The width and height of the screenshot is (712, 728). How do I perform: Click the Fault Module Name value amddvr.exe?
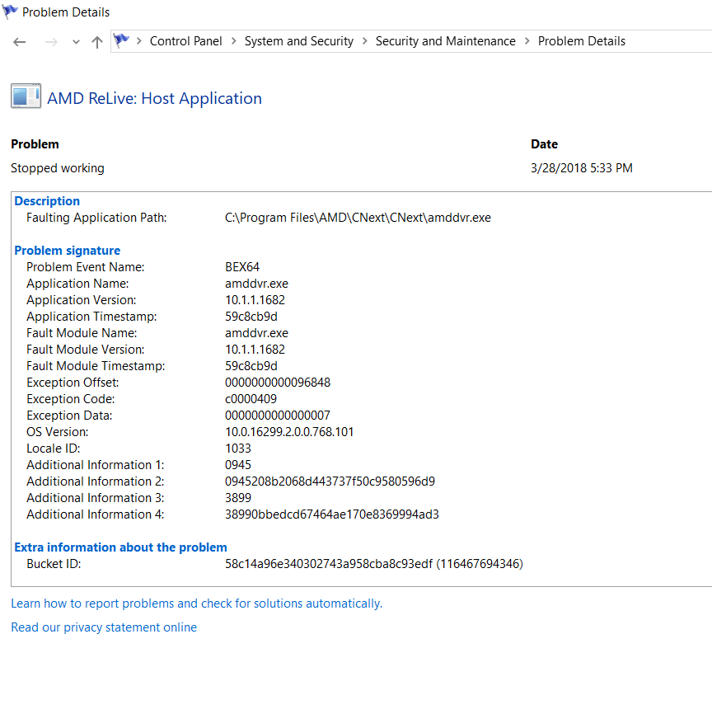pos(256,333)
